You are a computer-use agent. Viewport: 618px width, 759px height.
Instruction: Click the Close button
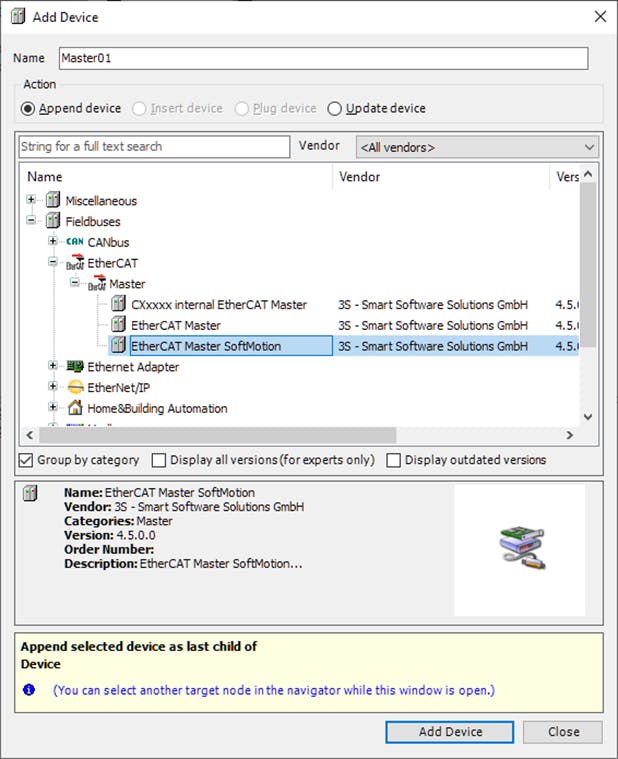tap(563, 732)
